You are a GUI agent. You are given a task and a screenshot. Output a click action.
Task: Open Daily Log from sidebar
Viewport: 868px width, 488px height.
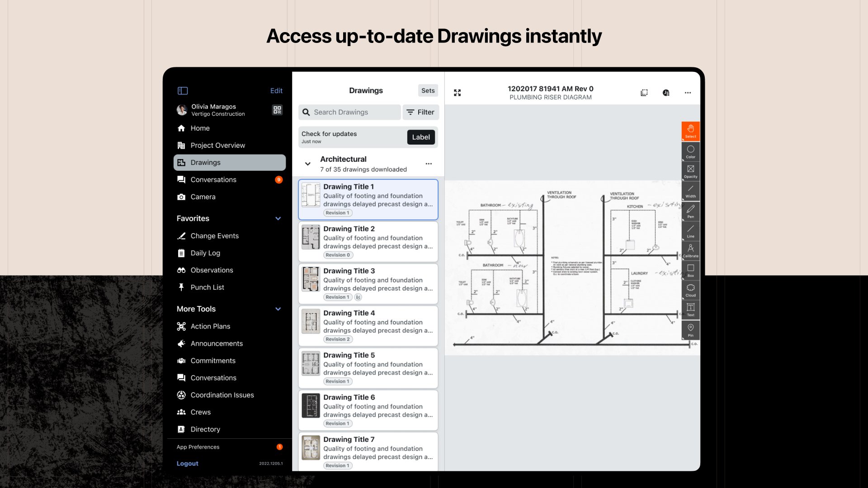(205, 253)
